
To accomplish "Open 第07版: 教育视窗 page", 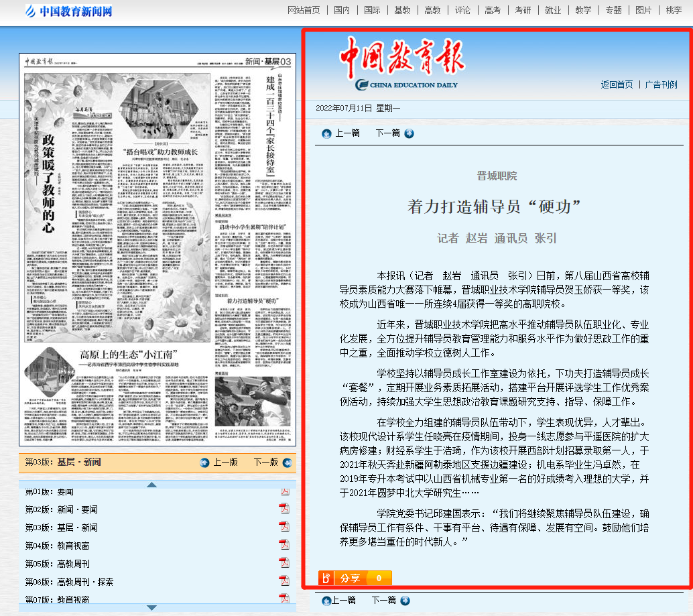I will (x=57, y=600).
